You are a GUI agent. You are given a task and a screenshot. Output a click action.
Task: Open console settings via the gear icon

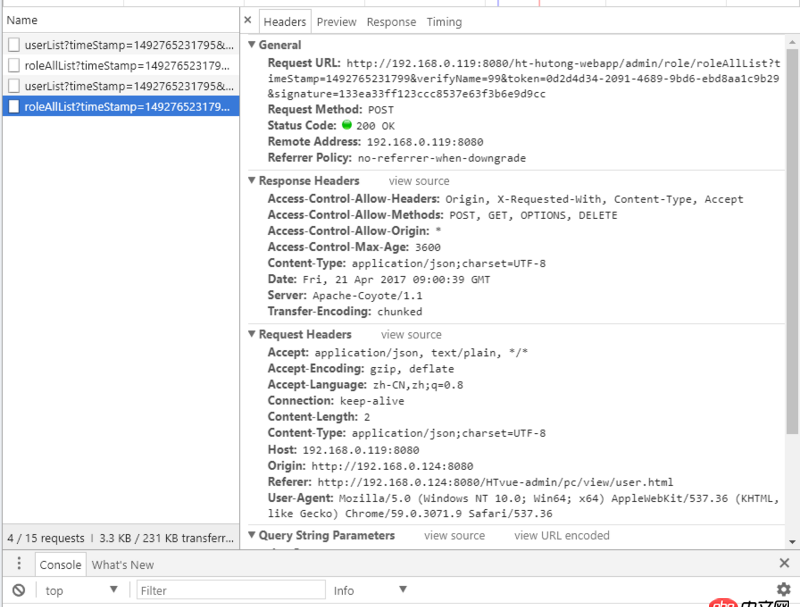[784, 590]
